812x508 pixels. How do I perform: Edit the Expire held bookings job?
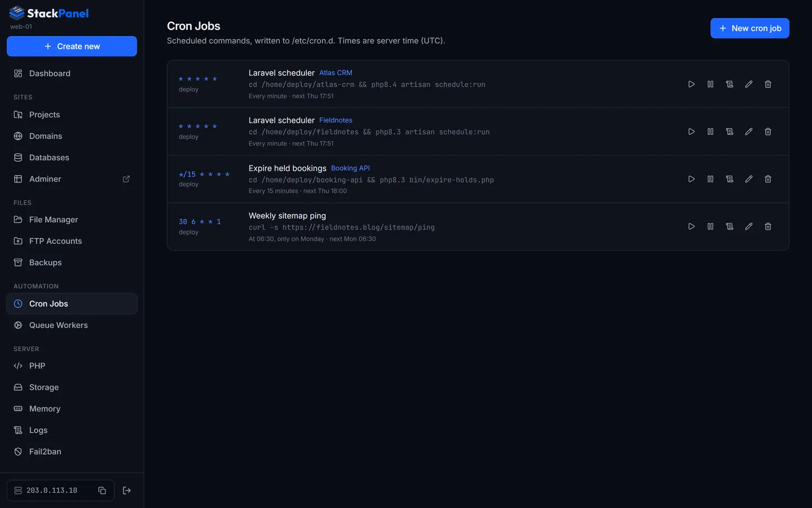(x=749, y=179)
